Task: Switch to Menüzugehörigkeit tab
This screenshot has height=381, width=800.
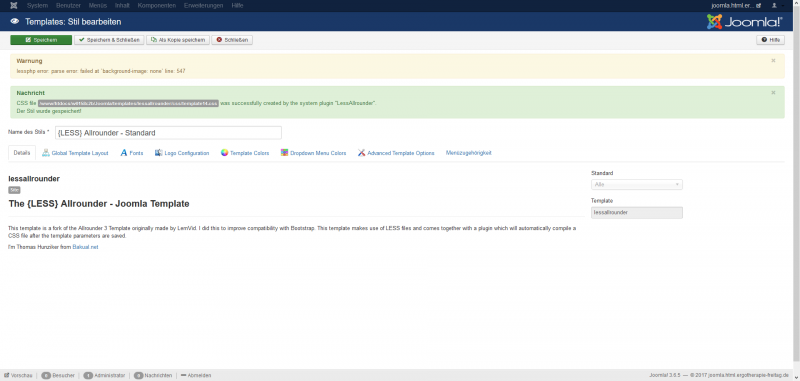Action: pyautogui.click(x=468, y=153)
